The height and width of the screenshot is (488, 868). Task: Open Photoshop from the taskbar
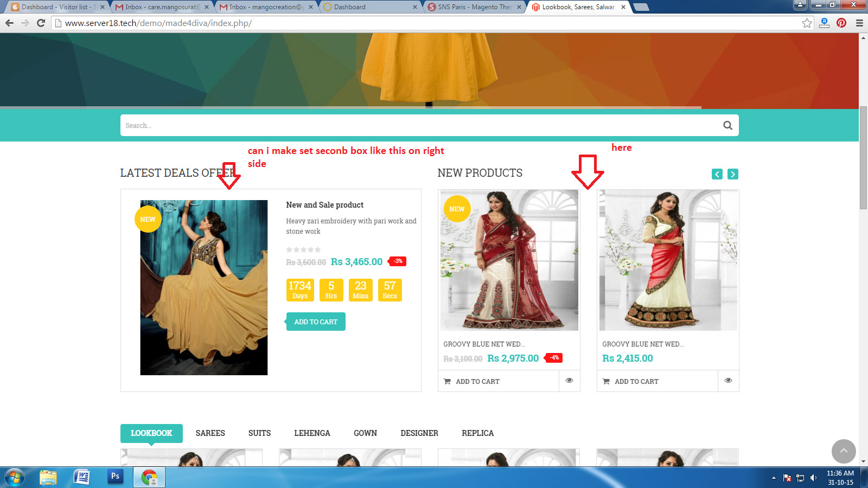(x=115, y=477)
